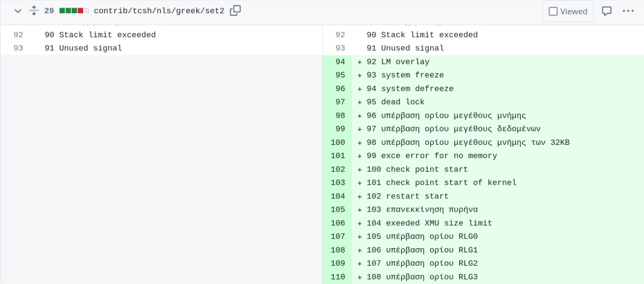
Task: Click the 29 changed lines count
Action: [x=49, y=11]
